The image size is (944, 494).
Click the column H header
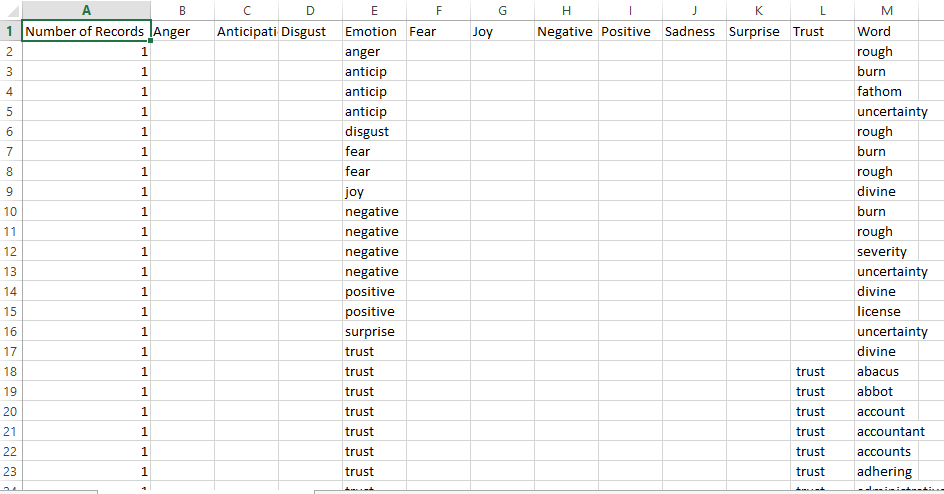pos(566,10)
